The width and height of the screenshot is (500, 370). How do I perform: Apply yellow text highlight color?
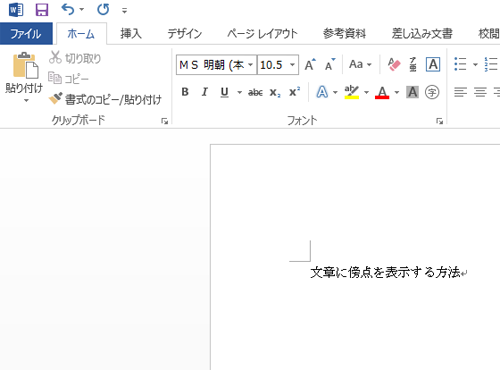click(x=352, y=92)
